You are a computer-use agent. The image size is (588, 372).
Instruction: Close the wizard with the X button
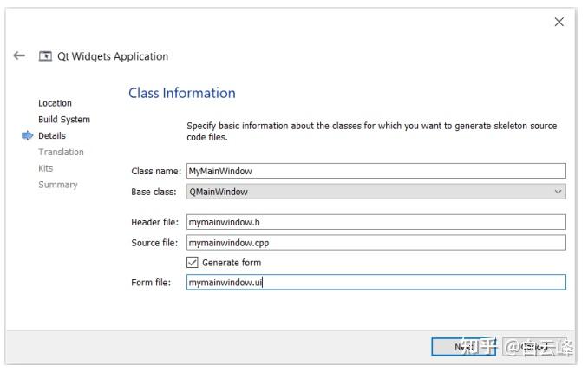point(559,23)
